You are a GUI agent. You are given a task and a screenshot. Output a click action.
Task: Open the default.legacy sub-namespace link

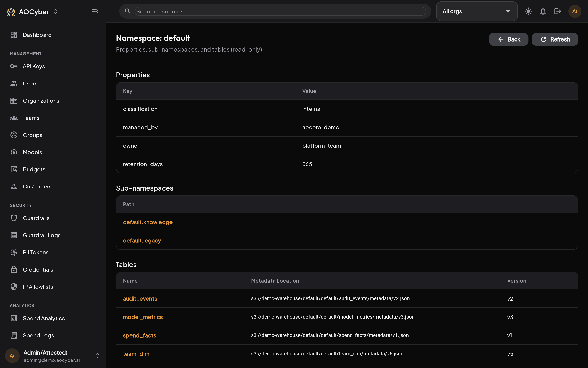click(142, 240)
